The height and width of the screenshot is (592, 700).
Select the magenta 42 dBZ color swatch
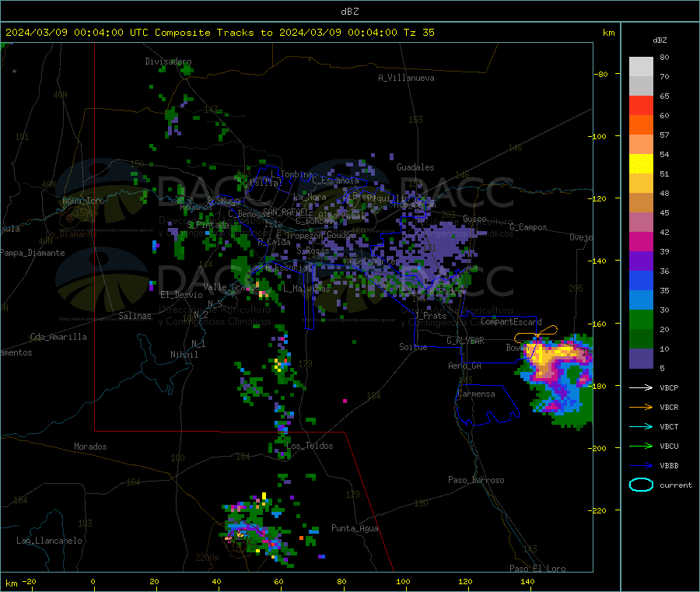click(x=641, y=241)
